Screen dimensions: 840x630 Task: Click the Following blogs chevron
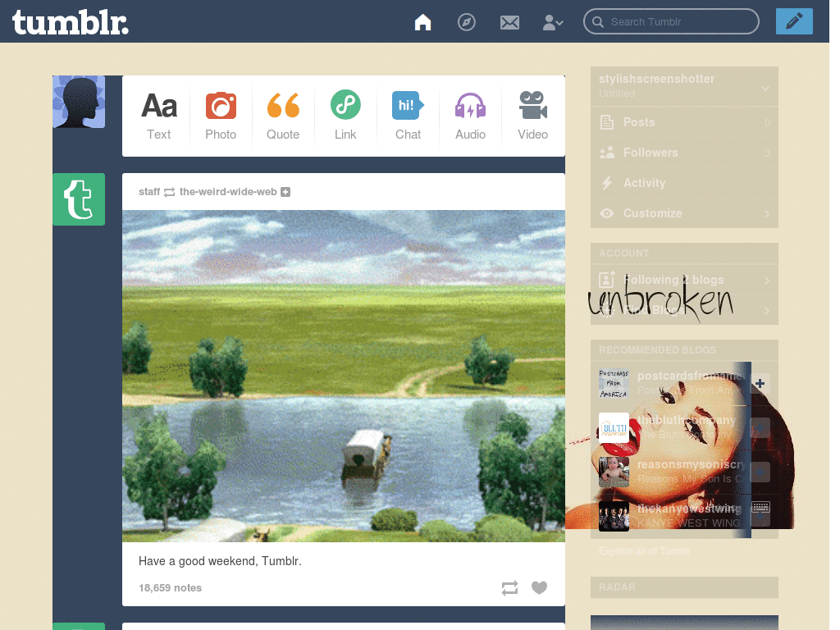(x=767, y=281)
